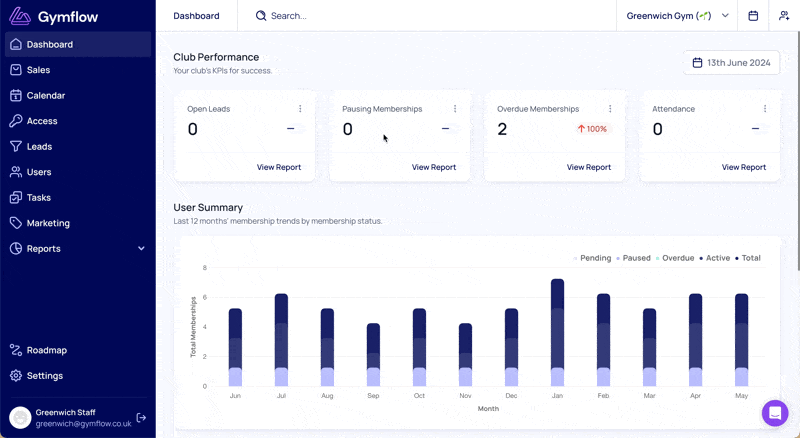Open Settings via the gear icon
800x438 pixels.
pyautogui.click(x=16, y=376)
